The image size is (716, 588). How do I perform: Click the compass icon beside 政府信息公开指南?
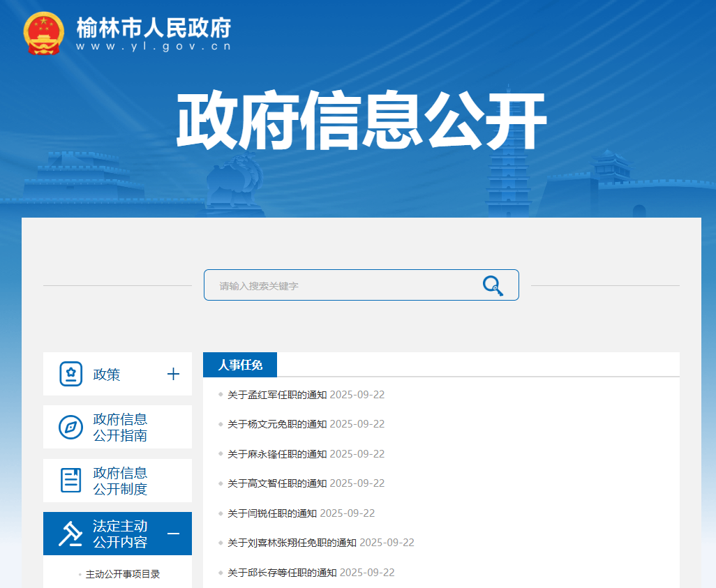[70, 426]
